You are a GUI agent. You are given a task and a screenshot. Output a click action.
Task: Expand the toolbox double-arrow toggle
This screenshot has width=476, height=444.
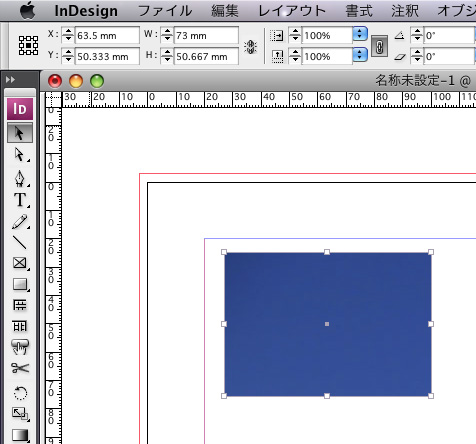(10, 80)
